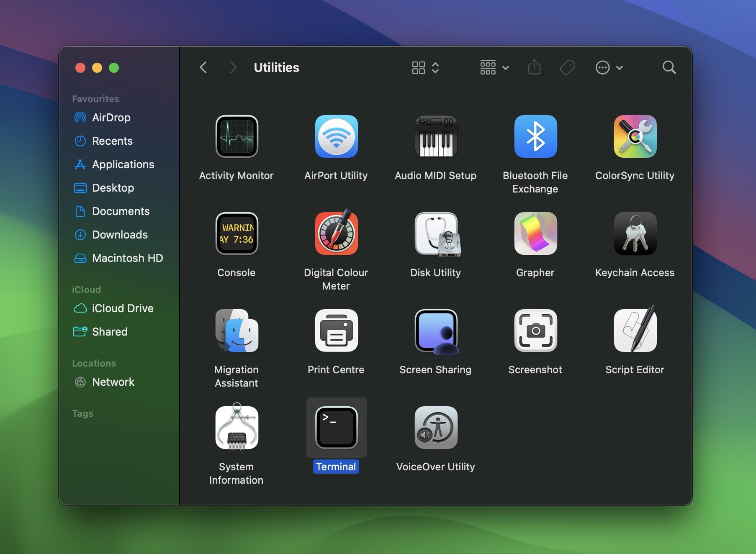Click the Terminal name label

[336, 467]
